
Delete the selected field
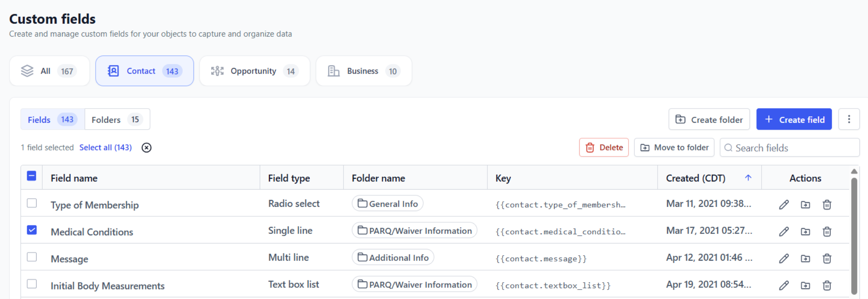(604, 147)
